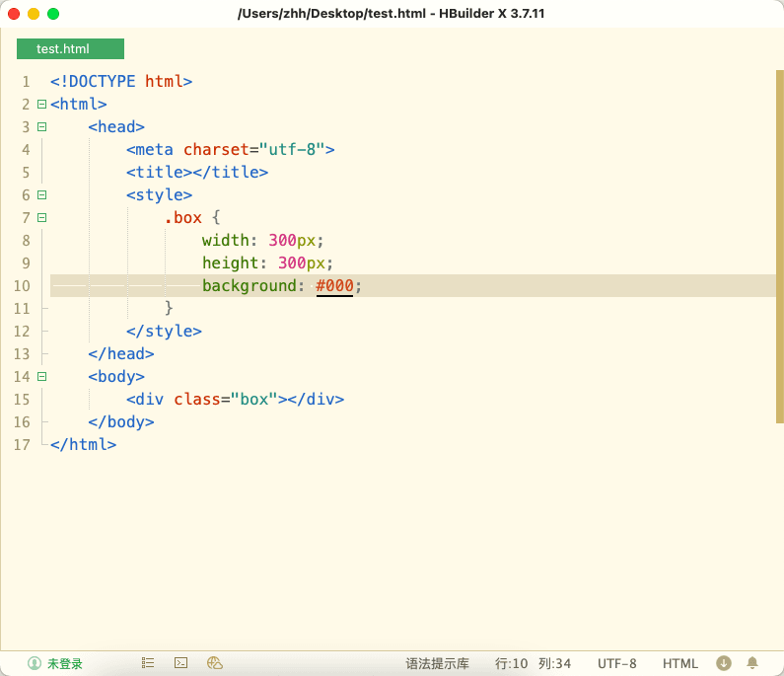Change the UTF-8 file encoding
The image size is (784, 676).
tap(616, 663)
